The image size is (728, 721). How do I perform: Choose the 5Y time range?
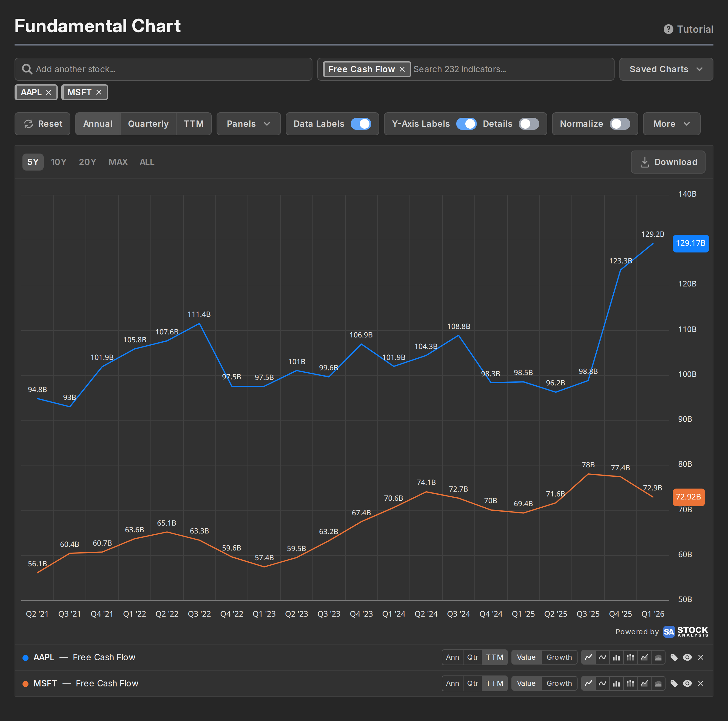coord(33,162)
